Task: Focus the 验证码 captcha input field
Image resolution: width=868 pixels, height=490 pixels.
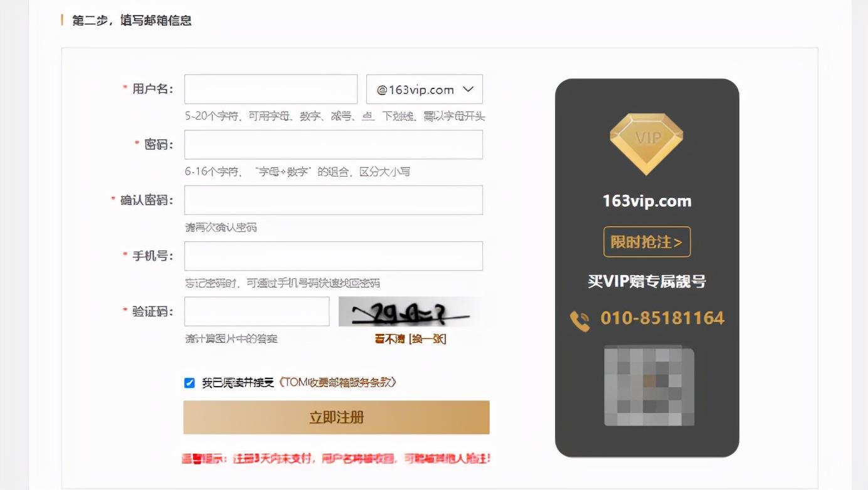Action: (257, 311)
